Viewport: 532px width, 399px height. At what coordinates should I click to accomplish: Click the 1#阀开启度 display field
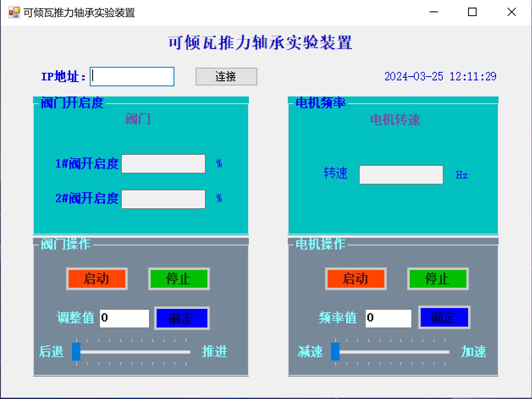coord(163,163)
